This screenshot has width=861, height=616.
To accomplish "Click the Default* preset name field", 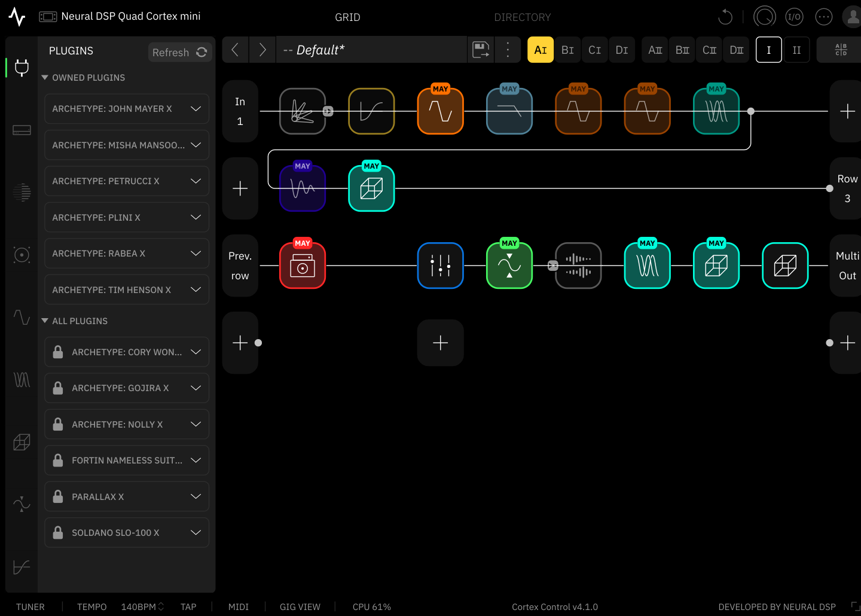I will pos(371,50).
